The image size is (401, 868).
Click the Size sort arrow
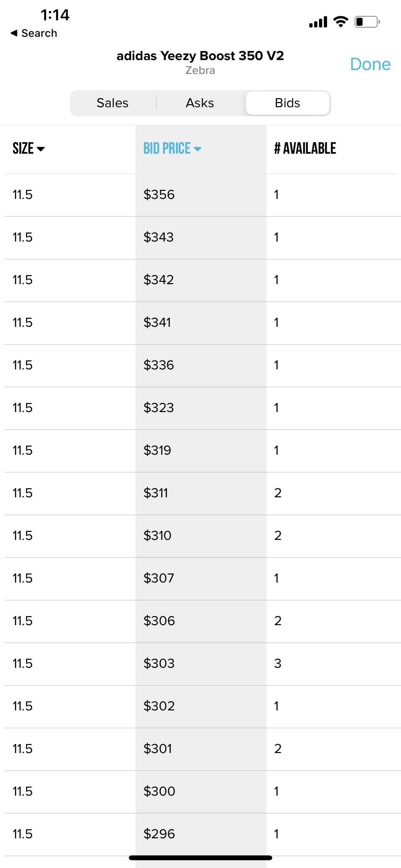tap(40, 149)
